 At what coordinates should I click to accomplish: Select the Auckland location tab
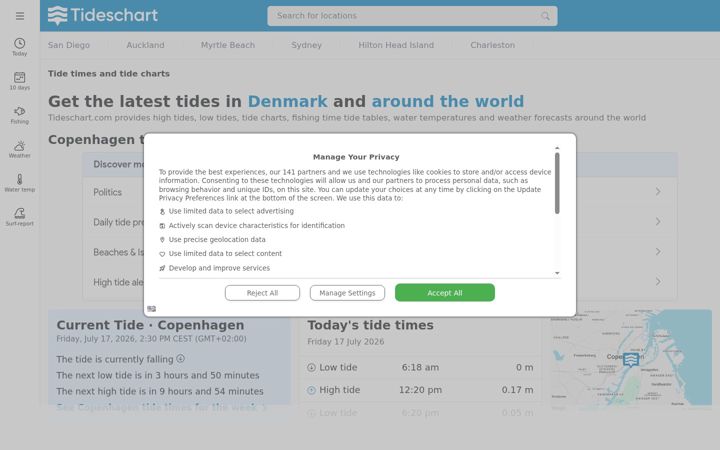click(145, 45)
